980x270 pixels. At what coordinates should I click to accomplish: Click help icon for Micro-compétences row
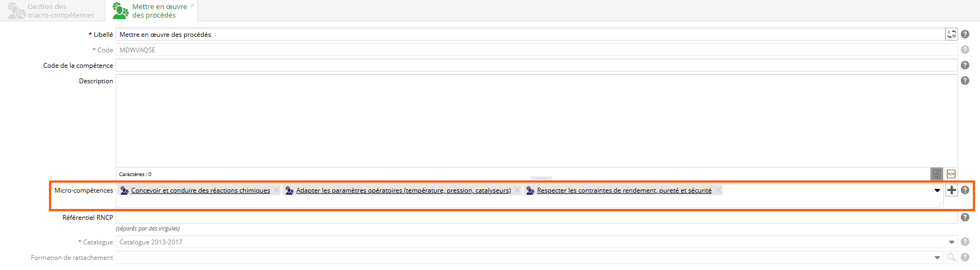pos(965,190)
